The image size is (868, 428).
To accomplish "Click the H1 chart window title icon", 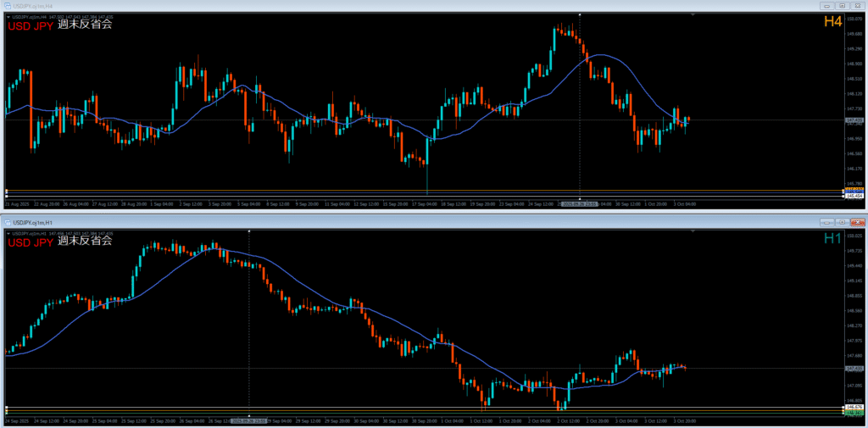I will [x=7, y=222].
